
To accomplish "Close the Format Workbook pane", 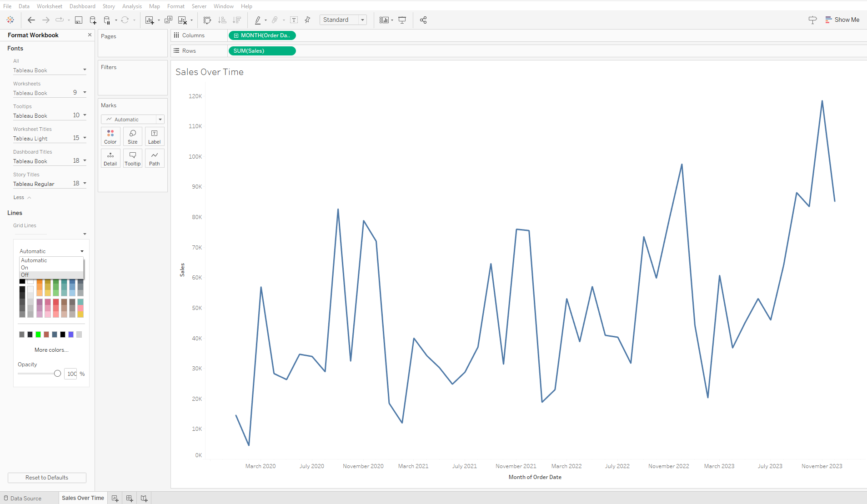I will click(90, 35).
